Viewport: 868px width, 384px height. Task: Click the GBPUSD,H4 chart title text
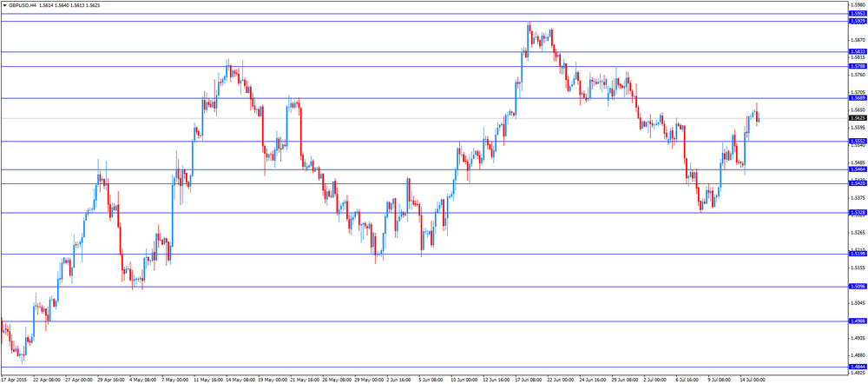click(x=23, y=4)
